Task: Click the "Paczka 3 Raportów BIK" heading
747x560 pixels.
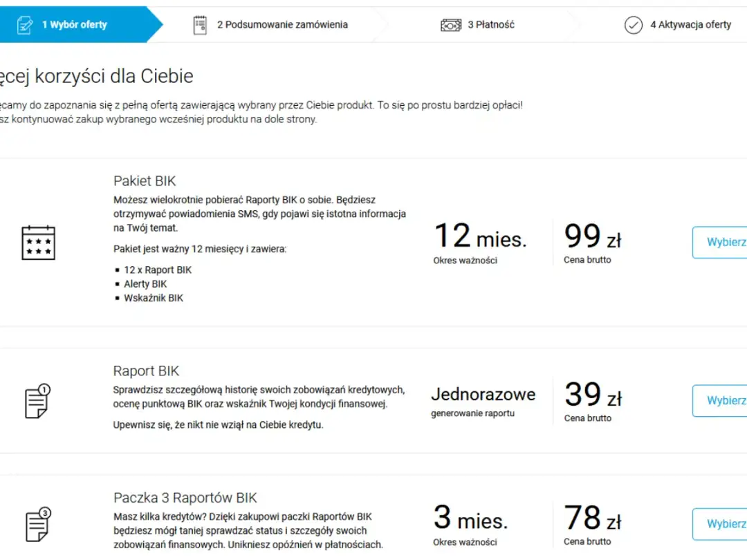Action: [x=185, y=498]
